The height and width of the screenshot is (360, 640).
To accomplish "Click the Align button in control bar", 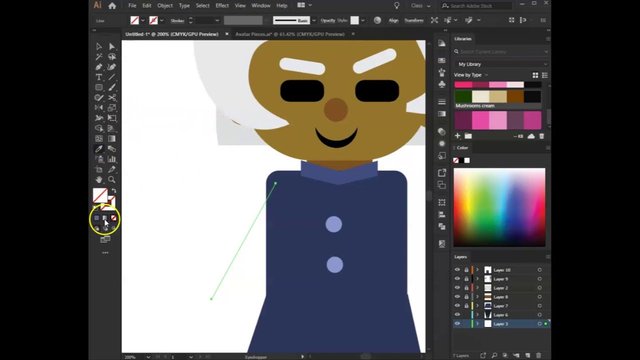I will [x=393, y=20].
